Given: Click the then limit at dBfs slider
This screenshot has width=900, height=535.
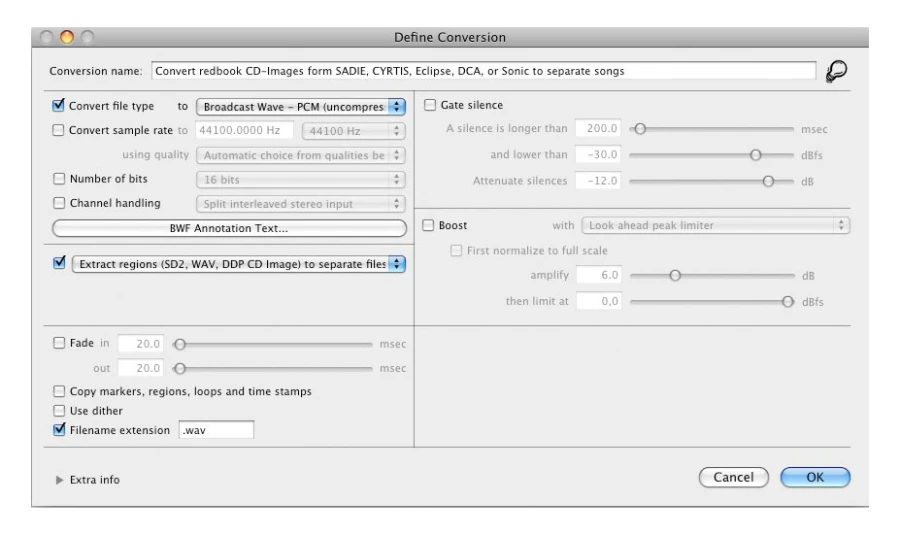Looking at the screenshot, I should 712,301.
